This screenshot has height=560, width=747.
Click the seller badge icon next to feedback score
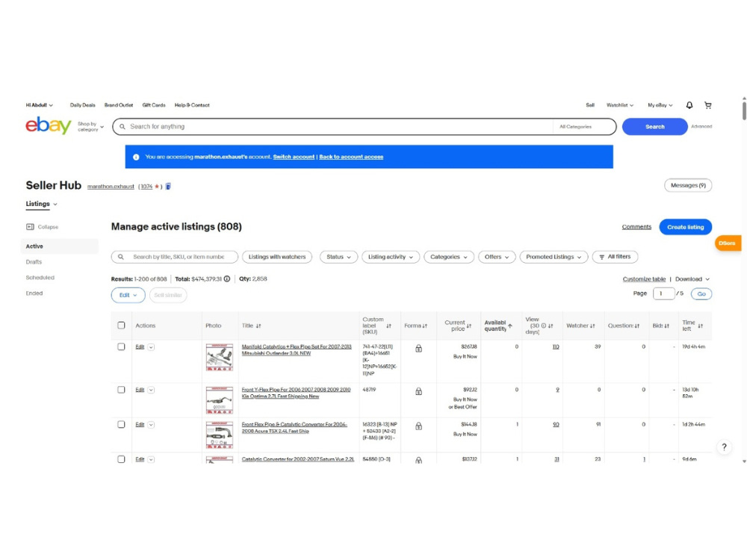tap(168, 186)
